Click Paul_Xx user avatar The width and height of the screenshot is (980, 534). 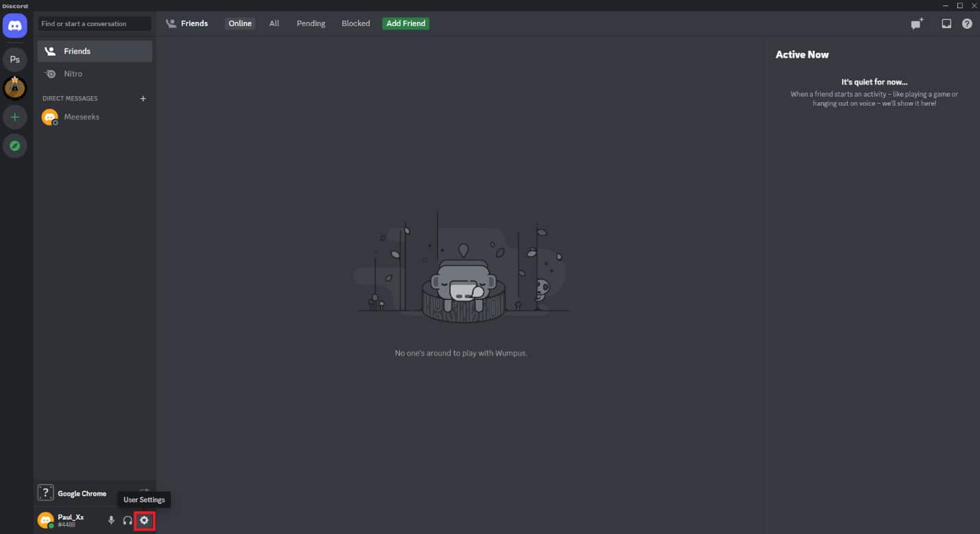pos(45,520)
